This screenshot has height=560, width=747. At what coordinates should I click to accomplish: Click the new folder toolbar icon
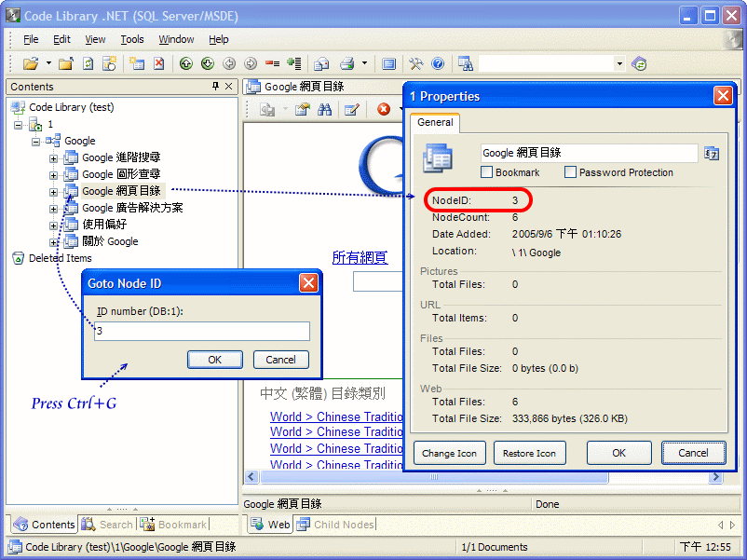coord(66,63)
